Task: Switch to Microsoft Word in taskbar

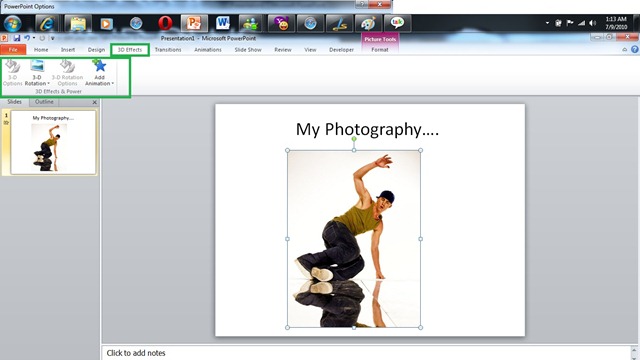Action: click(x=223, y=23)
